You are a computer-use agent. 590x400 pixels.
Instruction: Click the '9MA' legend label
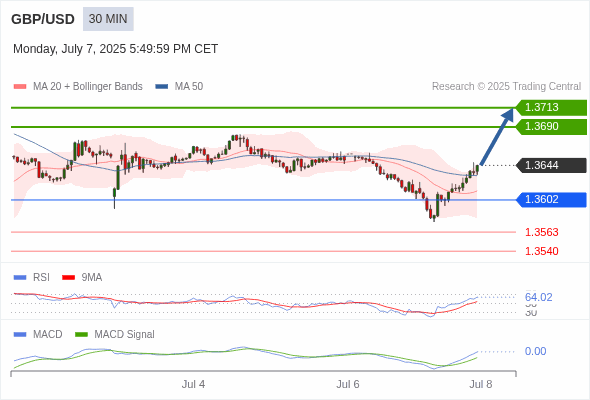pos(92,278)
